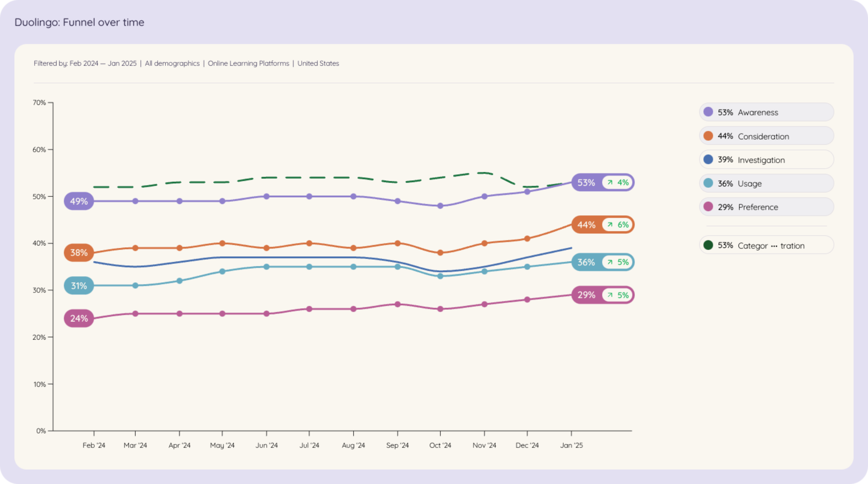Click Consideration data point at May '24

[222, 243]
